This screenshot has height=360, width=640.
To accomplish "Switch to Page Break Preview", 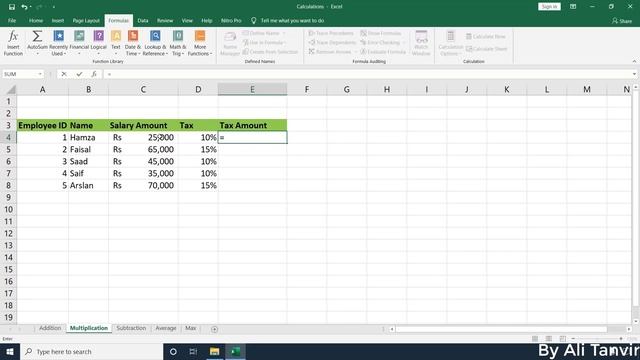I will [x=562, y=339].
